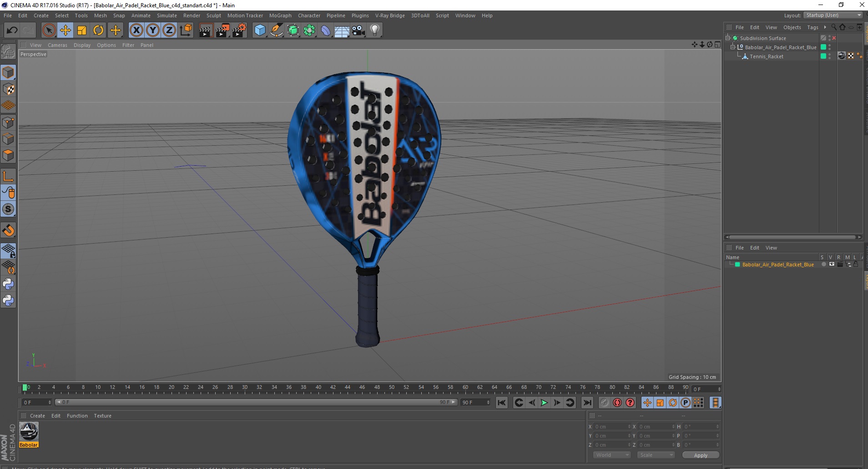
Task: Toggle layer lock for Babolar layer
Action: tap(856, 265)
